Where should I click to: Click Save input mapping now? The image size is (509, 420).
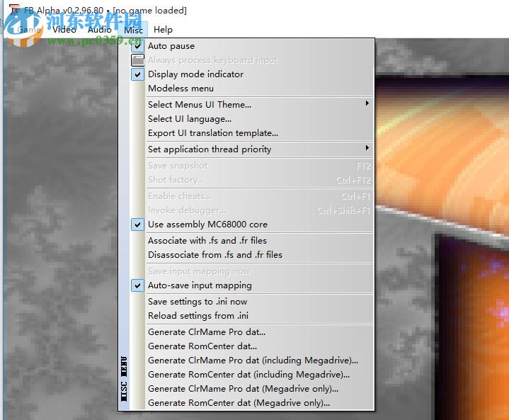coord(251,271)
